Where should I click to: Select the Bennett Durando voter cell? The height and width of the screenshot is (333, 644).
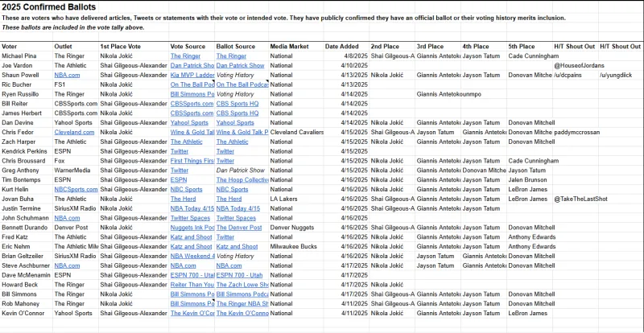[27, 228]
